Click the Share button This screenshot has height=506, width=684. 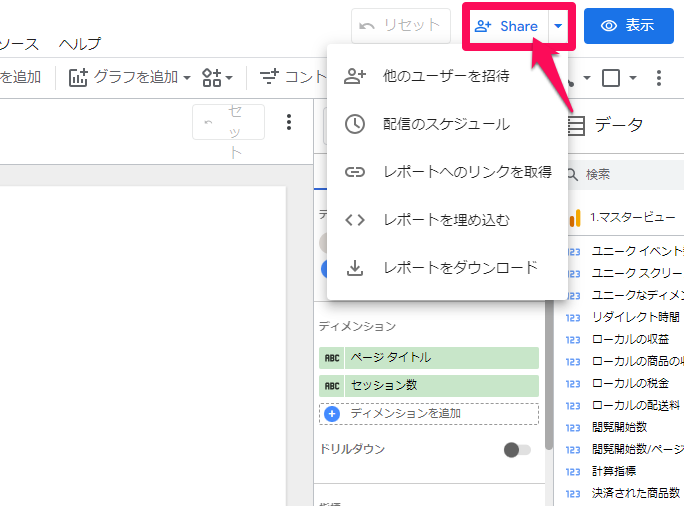pos(509,26)
